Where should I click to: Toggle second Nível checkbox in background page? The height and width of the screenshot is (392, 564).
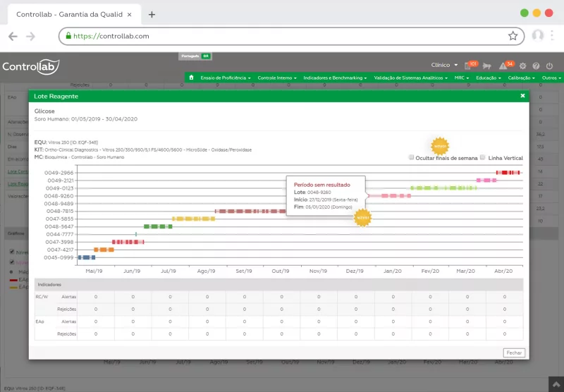[12, 262]
